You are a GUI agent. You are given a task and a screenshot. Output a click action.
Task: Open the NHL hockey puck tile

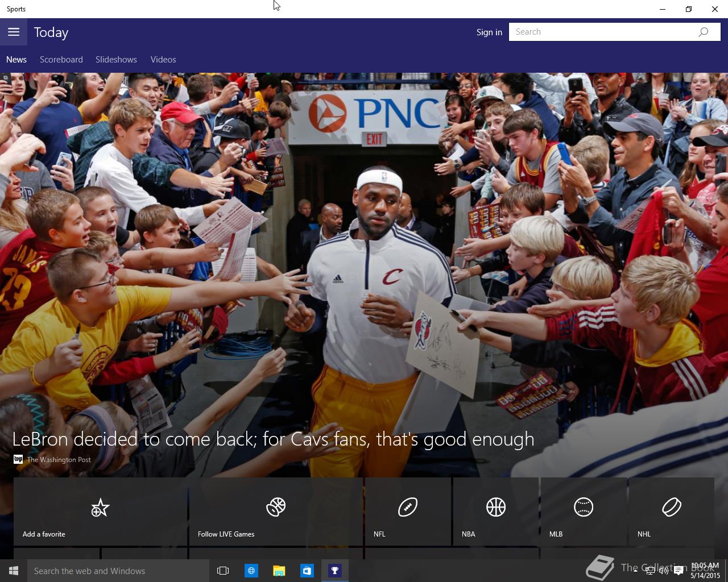coord(671,511)
